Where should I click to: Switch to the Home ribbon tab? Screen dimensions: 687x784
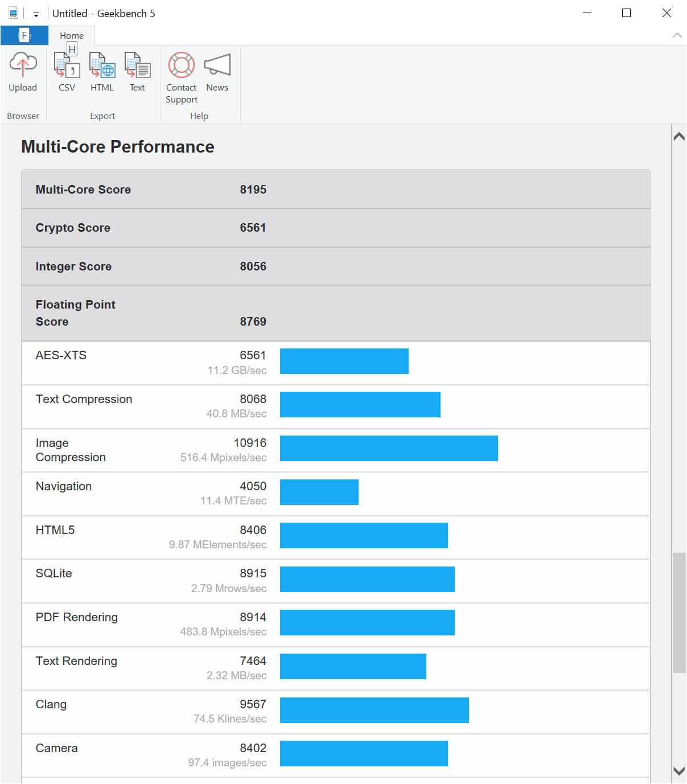(x=72, y=35)
